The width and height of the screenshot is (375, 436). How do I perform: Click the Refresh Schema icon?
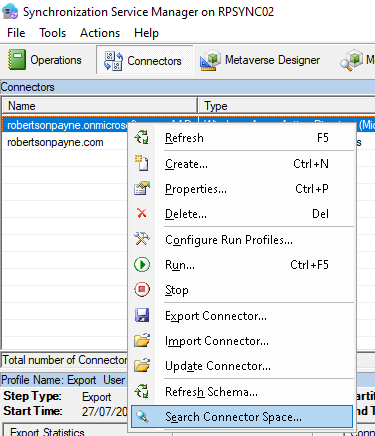pos(142,391)
